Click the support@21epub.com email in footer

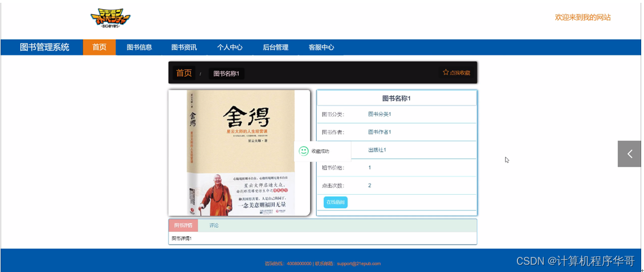pos(359,264)
